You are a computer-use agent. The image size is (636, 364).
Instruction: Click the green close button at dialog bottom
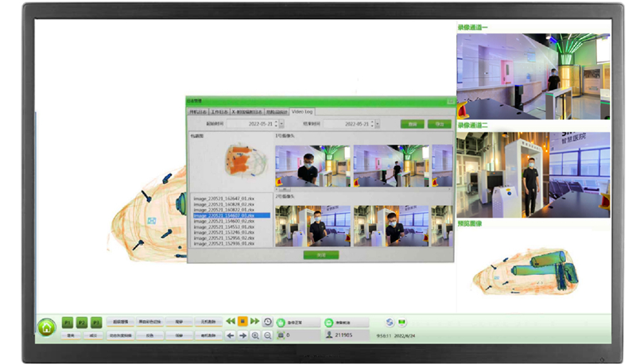(320, 254)
